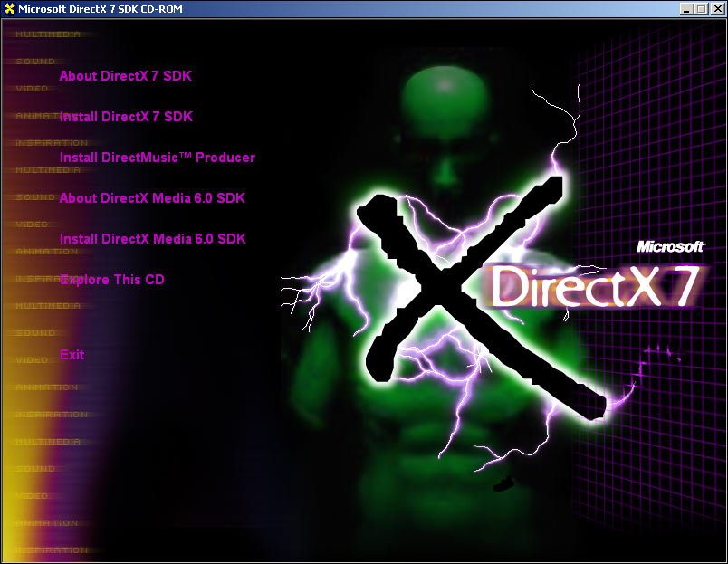Screen dimensions: 728x564
Task: Minimize the DirectX 7 SDK window
Action: (x=685, y=9)
